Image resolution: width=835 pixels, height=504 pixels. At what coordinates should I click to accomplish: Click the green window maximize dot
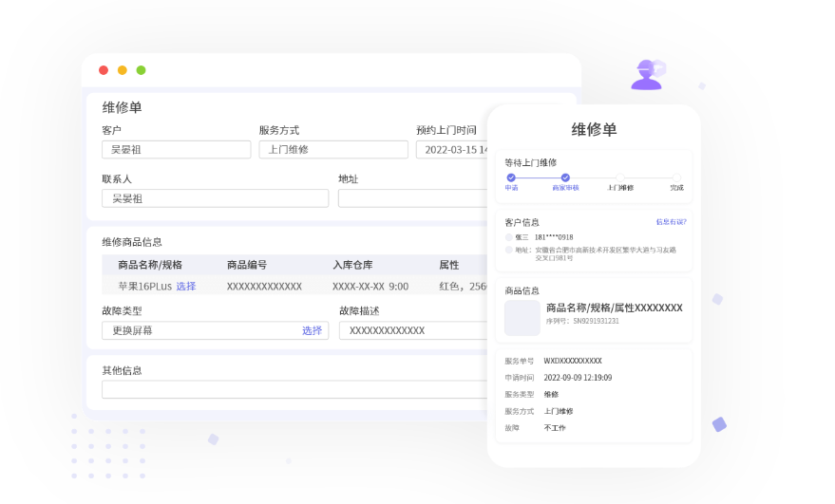[141, 70]
